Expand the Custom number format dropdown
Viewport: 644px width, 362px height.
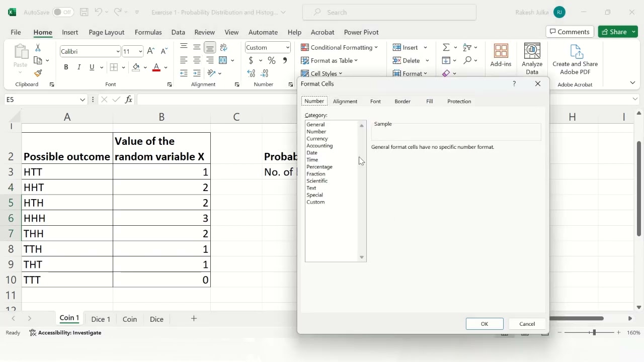pyautogui.click(x=287, y=47)
